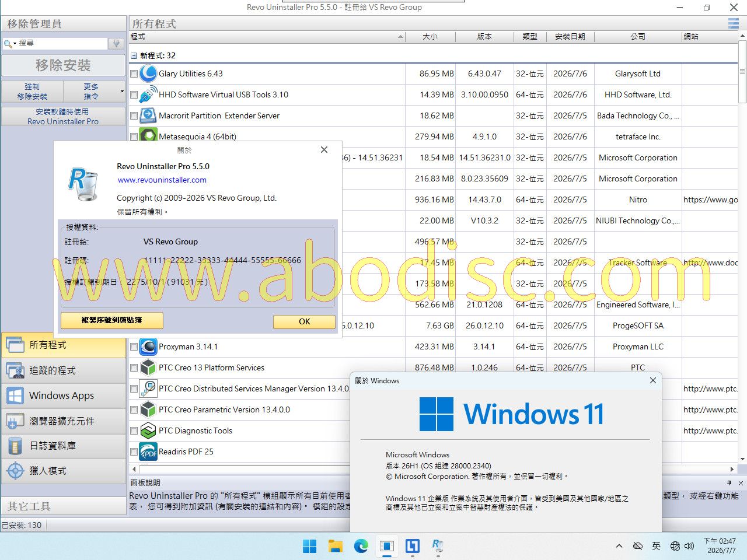The width and height of the screenshot is (747, 560).
Task: Click the Revo recycle bin logo in the About dialog
Action: pos(83,183)
